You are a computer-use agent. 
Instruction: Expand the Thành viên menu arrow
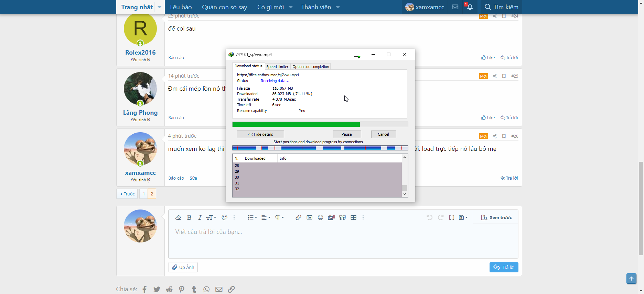click(x=338, y=7)
